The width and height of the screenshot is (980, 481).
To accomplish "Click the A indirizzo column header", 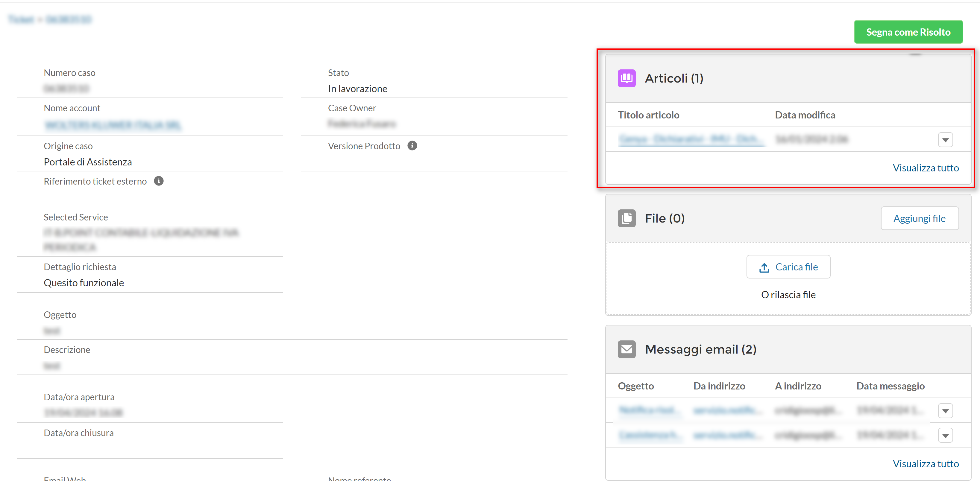I will [x=798, y=386].
